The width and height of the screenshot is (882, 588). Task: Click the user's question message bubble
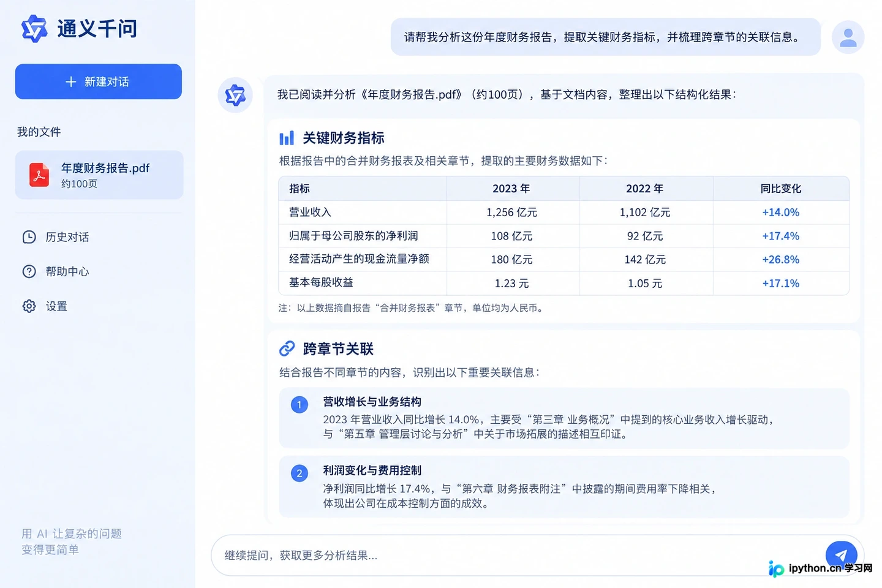[x=606, y=37]
